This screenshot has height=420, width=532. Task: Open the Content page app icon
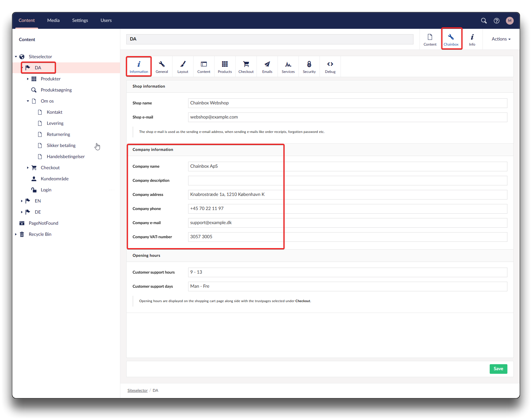430,39
